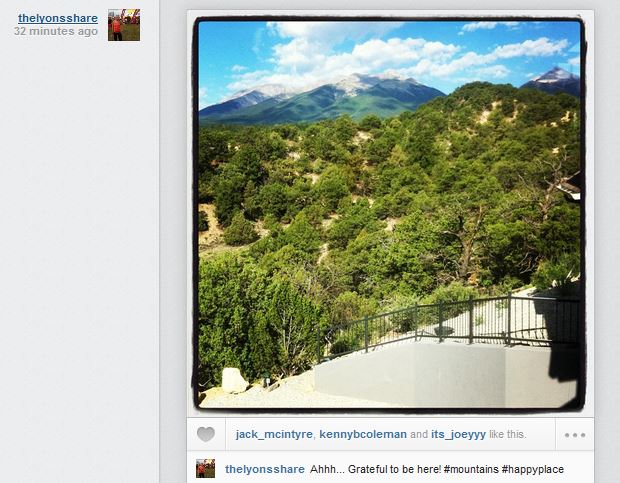Click the white boulder in the photo

click(234, 380)
